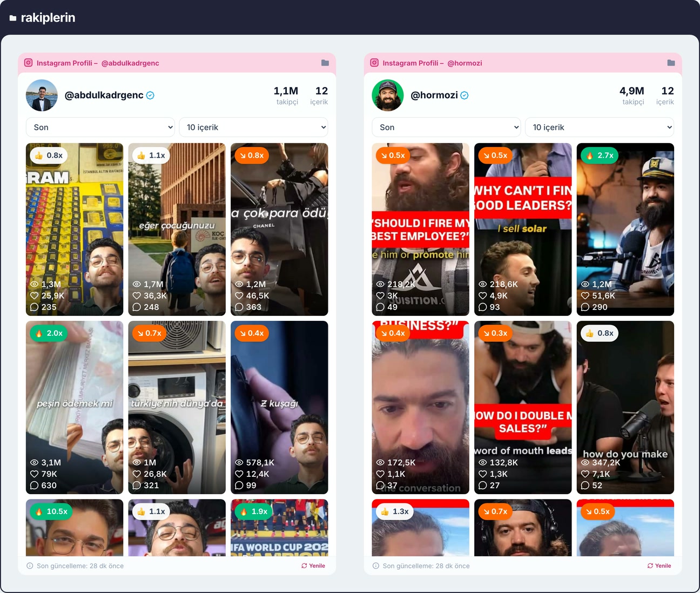Click info icon in @hormozi card footer
The image size is (700, 593).
(x=376, y=566)
